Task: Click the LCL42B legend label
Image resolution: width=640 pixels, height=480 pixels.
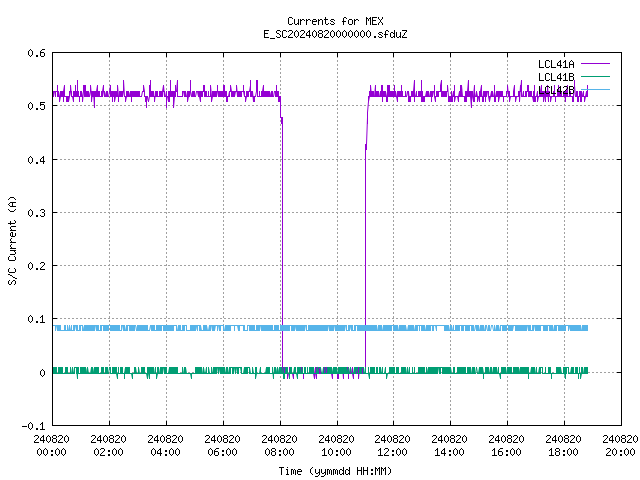Action: [556, 90]
